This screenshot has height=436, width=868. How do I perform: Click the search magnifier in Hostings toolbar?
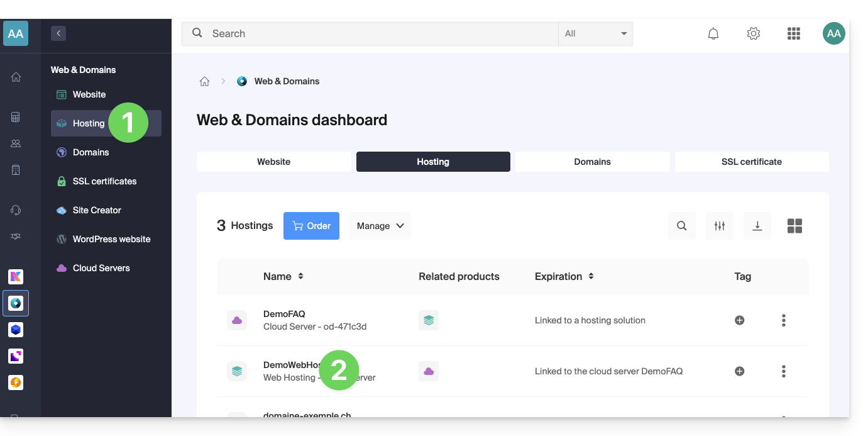coord(682,226)
